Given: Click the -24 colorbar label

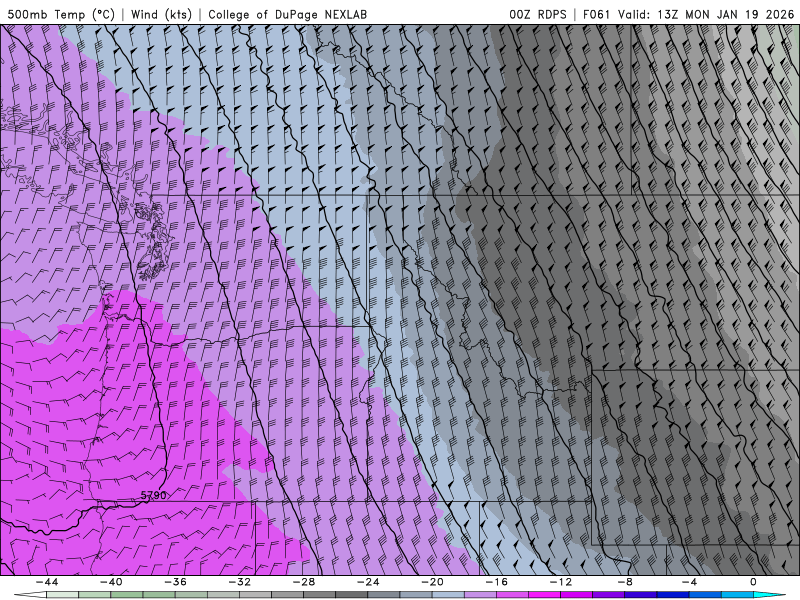Looking at the screenshot, I should (x=368, y=582).
